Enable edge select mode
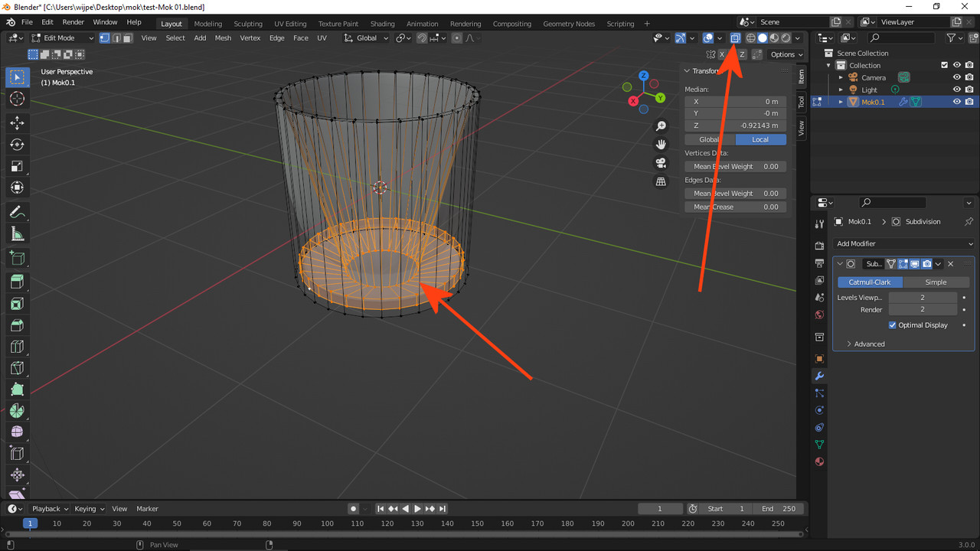This screenshot has height=551, width=980. coord(116,37)
